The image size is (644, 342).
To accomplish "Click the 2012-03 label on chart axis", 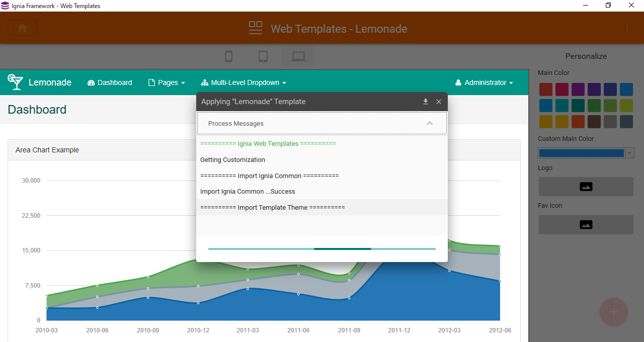I will tap(449, 330).
